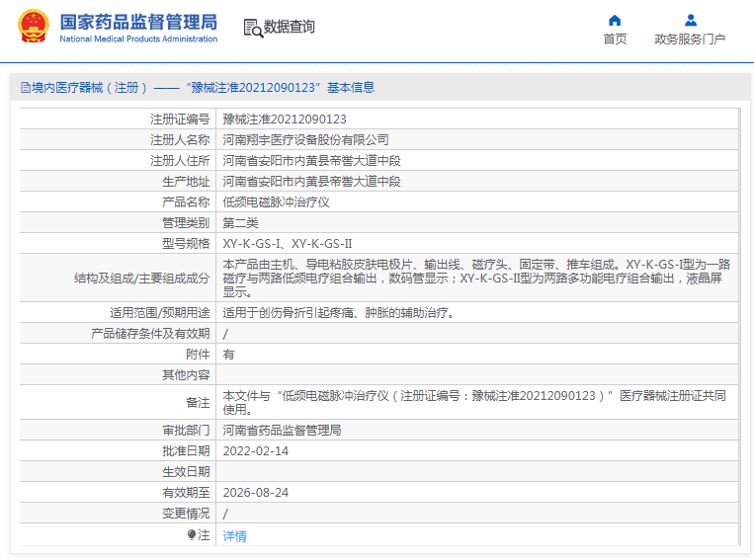
Task: Select model spec XY-K-GS-I、XY-K-GS-II
Action: [287, 243]
